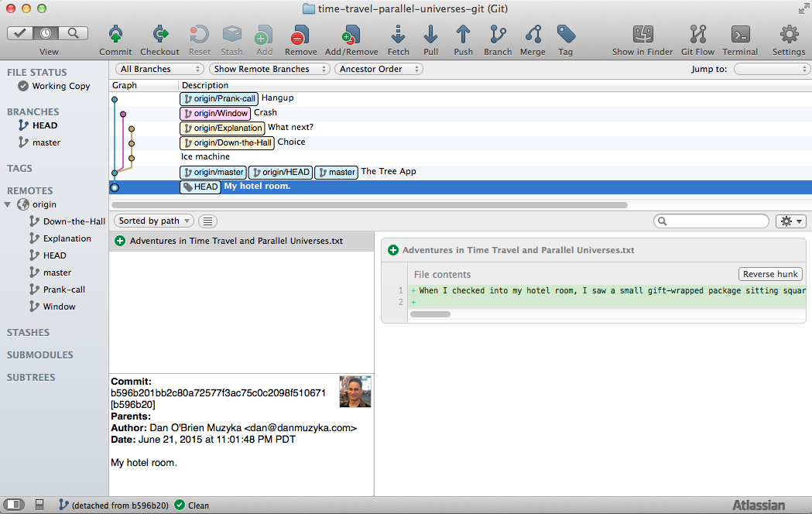812x514 pixels.
Task: Toggle the list view mode button
Action: 207,221
